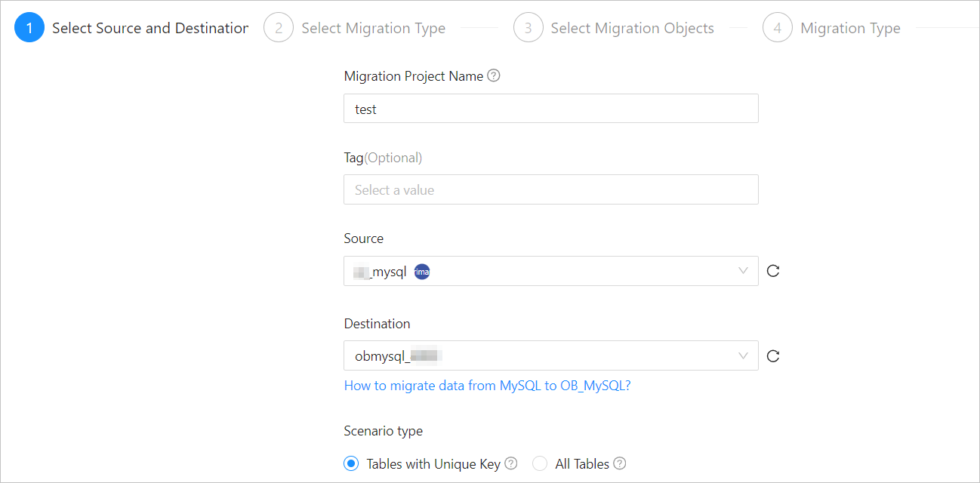Click the step 2 numbered circle

pyautogui.click(x=278, y=27)
